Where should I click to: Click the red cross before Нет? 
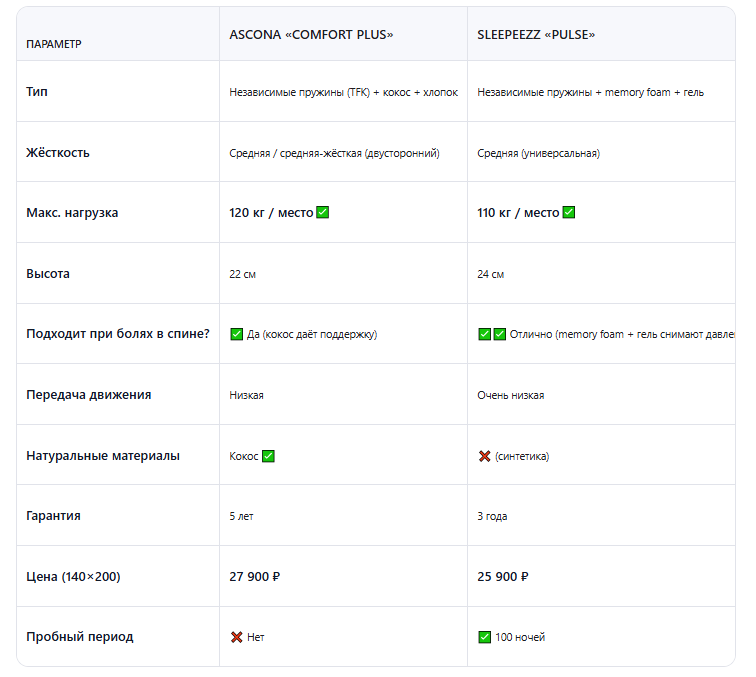236,637
